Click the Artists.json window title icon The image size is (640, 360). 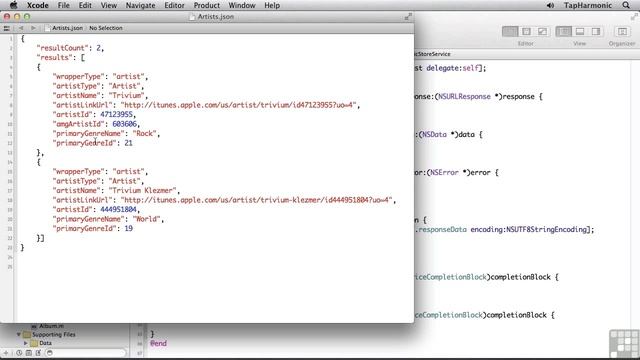tap(192, 17)
